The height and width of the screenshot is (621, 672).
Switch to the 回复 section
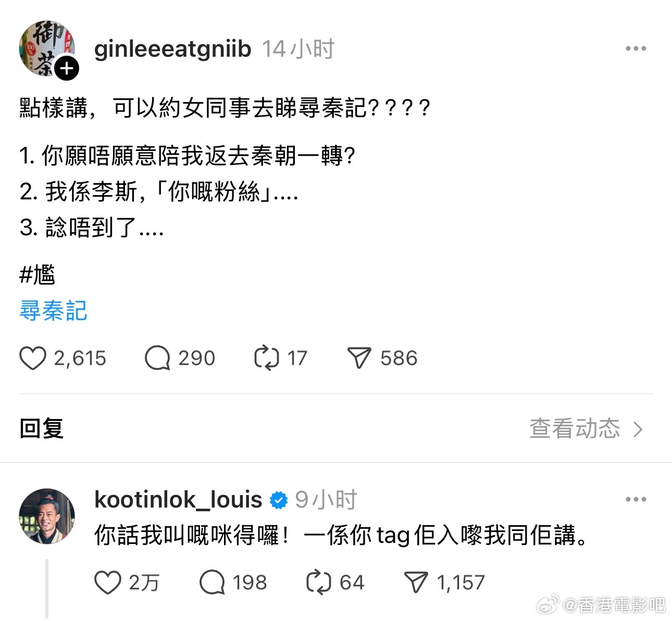tap(41, 429)
